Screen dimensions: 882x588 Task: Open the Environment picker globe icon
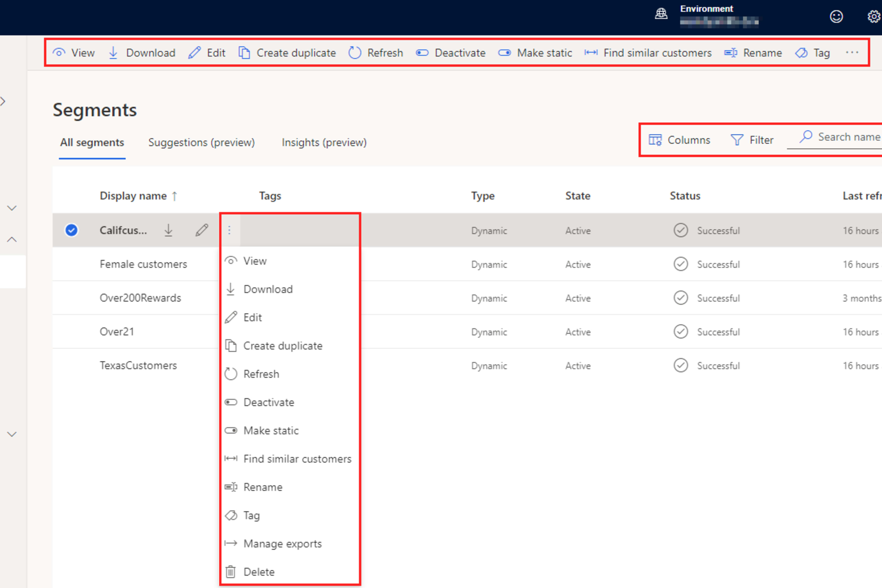[x=661, y=14]
